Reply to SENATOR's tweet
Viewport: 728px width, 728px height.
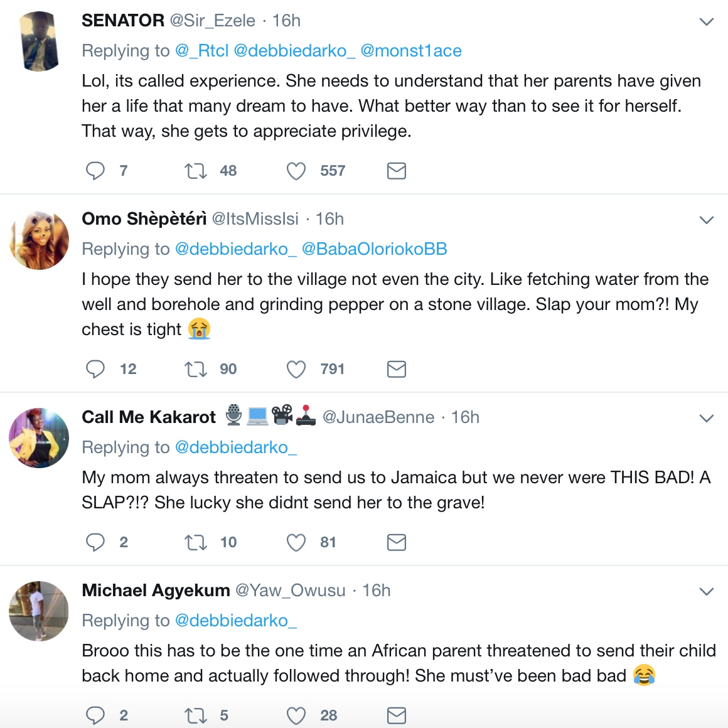pyautogui.click(x=95, y=171)
